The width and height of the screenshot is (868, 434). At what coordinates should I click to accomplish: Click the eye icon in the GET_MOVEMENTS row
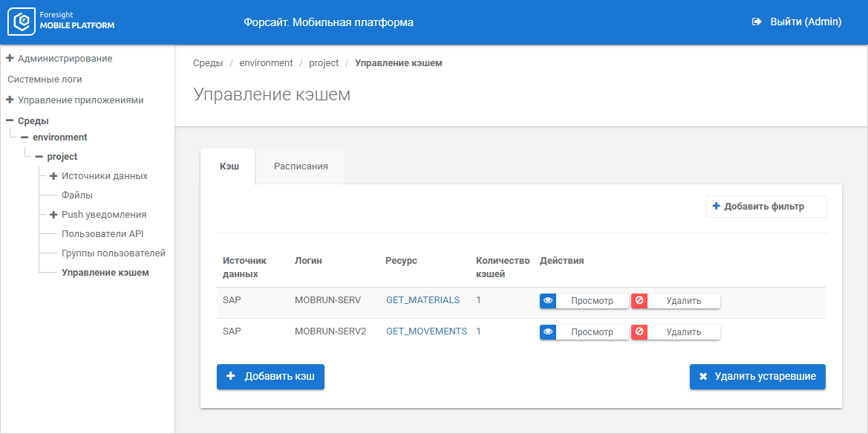(548, 332)
